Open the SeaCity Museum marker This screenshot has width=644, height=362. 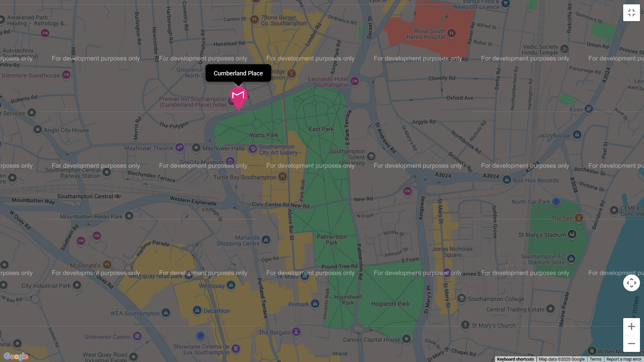click(230, 161)
